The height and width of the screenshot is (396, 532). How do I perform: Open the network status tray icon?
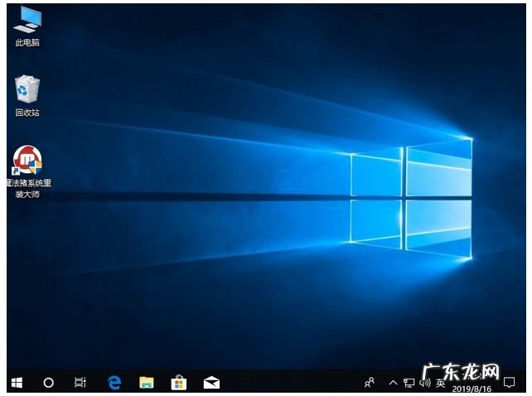(x=409, y=382)
